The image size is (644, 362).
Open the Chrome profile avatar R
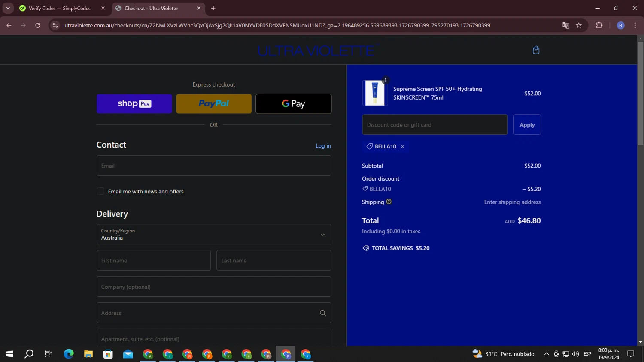[x=620, y=25]
